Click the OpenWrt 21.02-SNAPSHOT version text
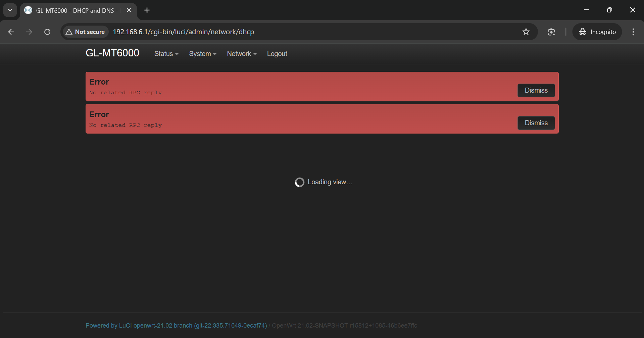Image resolution: width=644 pixels, height=338 pixels. coord(345,326)
